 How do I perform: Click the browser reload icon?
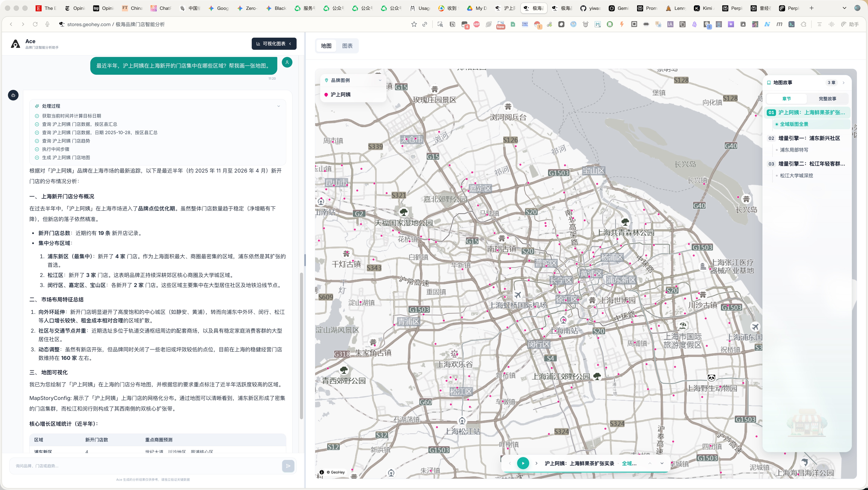pyautogui.click(x=35, y=24)
